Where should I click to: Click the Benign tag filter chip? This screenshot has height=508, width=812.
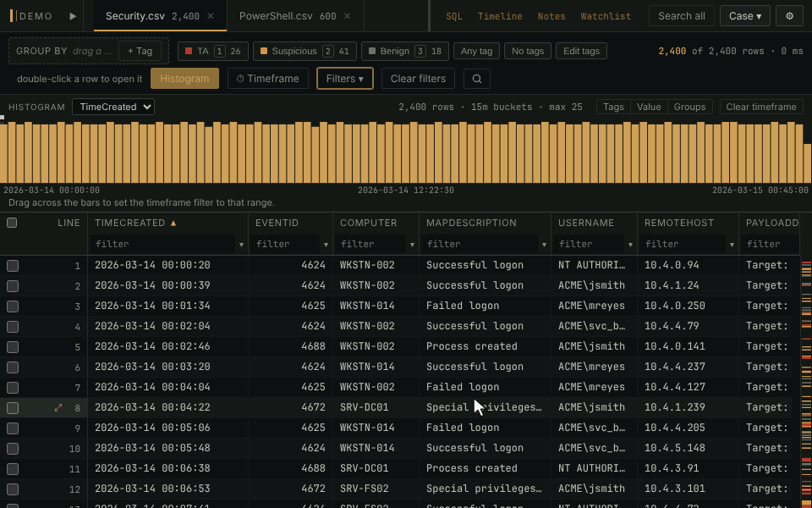(x=405, y=51)
